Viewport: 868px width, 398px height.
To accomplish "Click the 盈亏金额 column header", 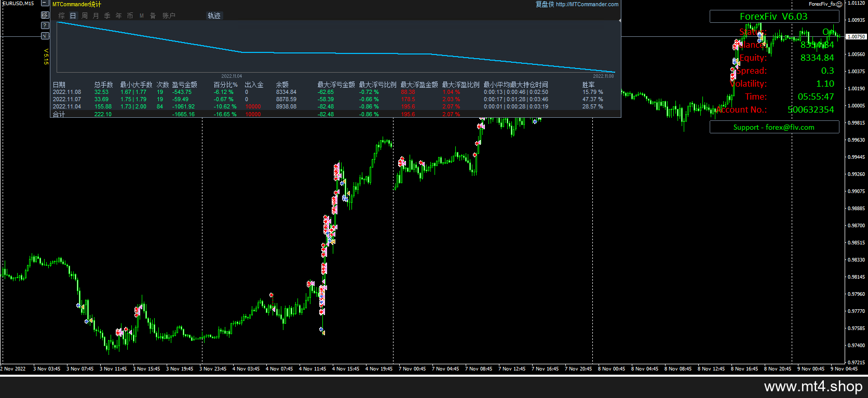I will [185, 85].
